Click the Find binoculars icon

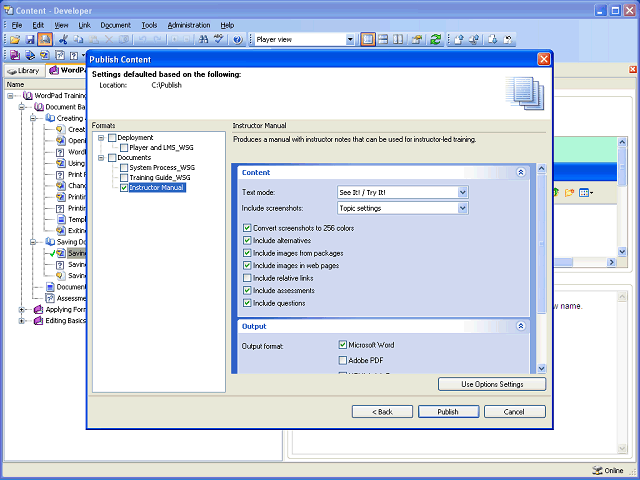(203, 40)
